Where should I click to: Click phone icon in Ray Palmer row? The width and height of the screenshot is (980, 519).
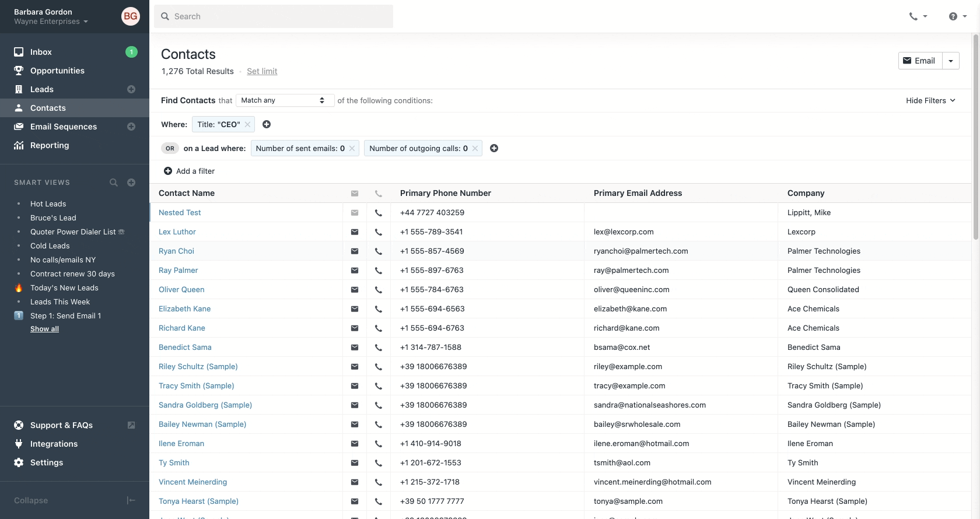click(x=379, y=271)
